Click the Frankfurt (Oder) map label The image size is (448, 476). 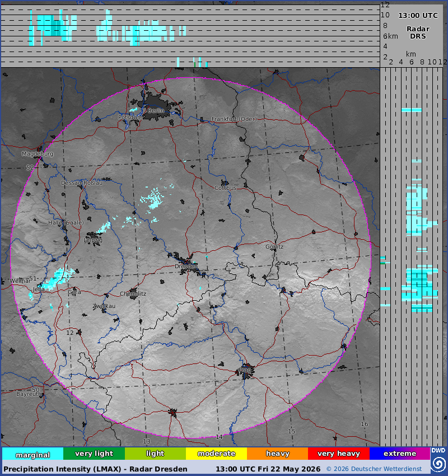click(234, 119)
